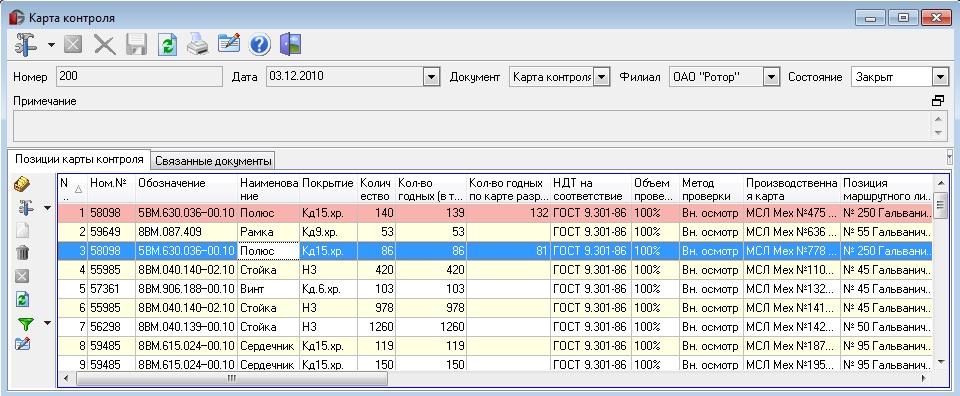Viewport: 960px width, 396px height.
Task: Open the dropdown arrow beside the sidebar tools icon
Action: coord(47,208)
